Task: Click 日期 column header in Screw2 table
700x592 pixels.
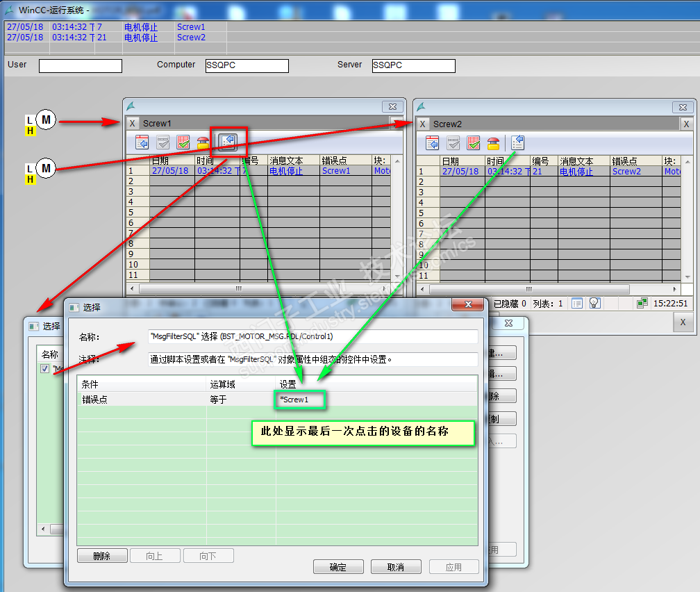Action: tap(462, 161)
